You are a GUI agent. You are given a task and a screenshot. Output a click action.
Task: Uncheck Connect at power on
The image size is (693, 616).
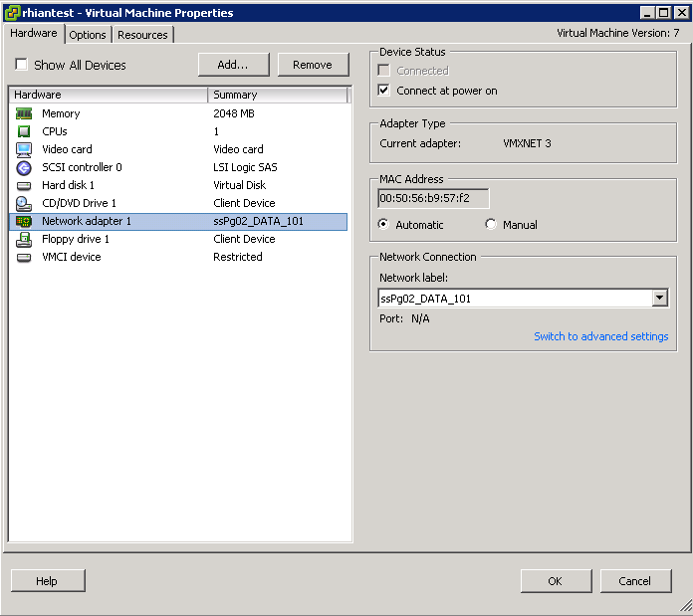click(x=383, y=91)
